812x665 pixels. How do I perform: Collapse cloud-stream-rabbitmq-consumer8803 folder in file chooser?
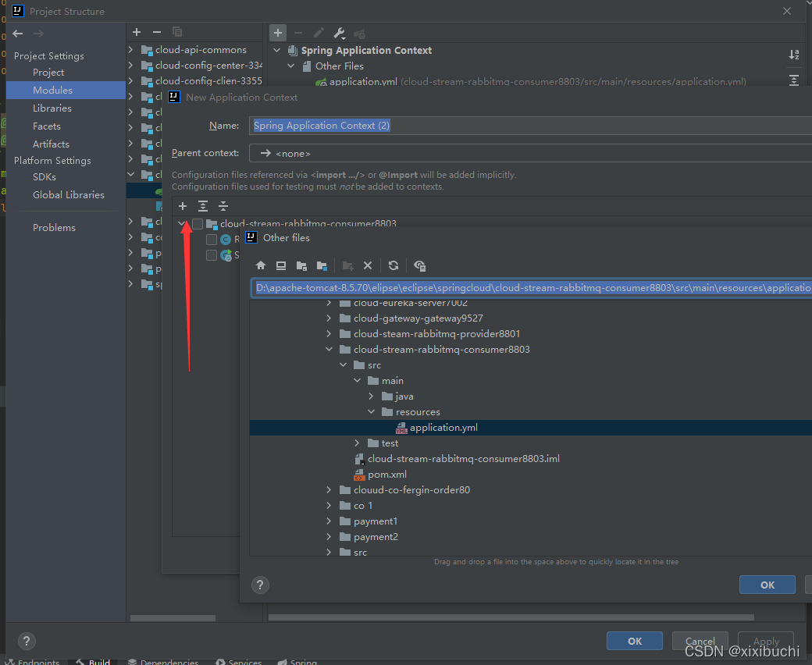[x=329, y=350]
